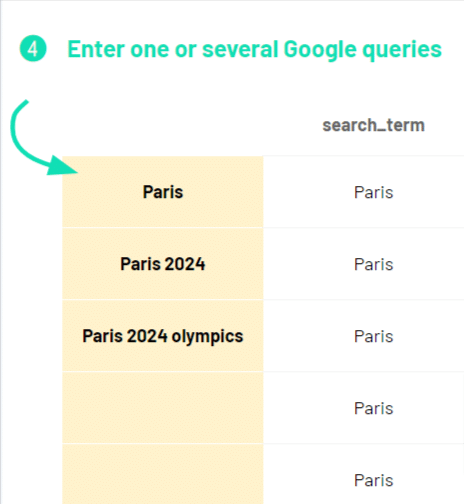
Task: Select the yellow query cell containing 'Paris'
Action: click(x=163, y=192)
